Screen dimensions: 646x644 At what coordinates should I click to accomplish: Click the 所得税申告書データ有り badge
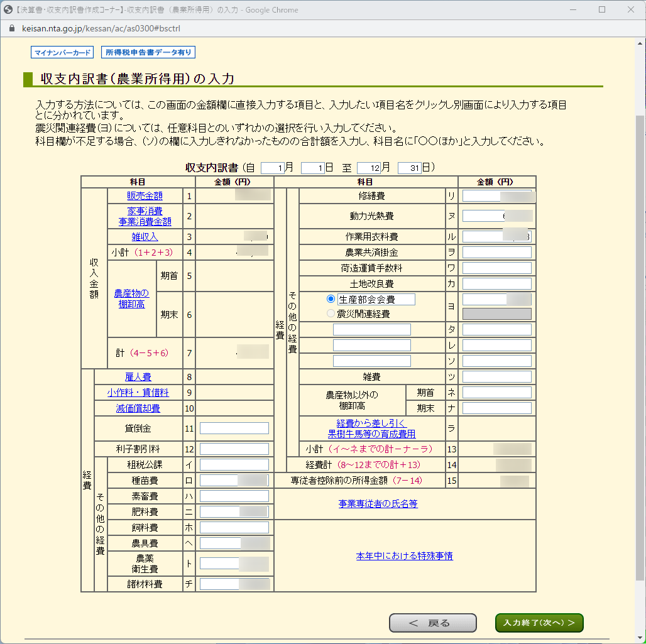pos(148,52)
